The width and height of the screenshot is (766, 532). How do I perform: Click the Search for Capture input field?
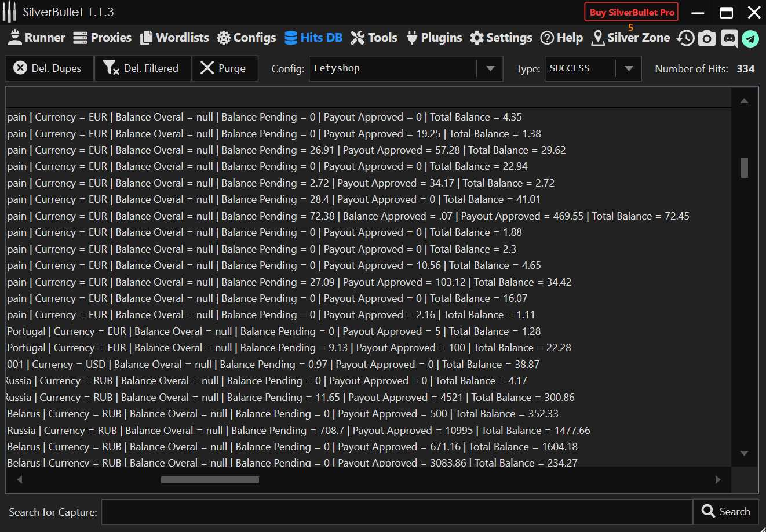(x=397, y=512)
